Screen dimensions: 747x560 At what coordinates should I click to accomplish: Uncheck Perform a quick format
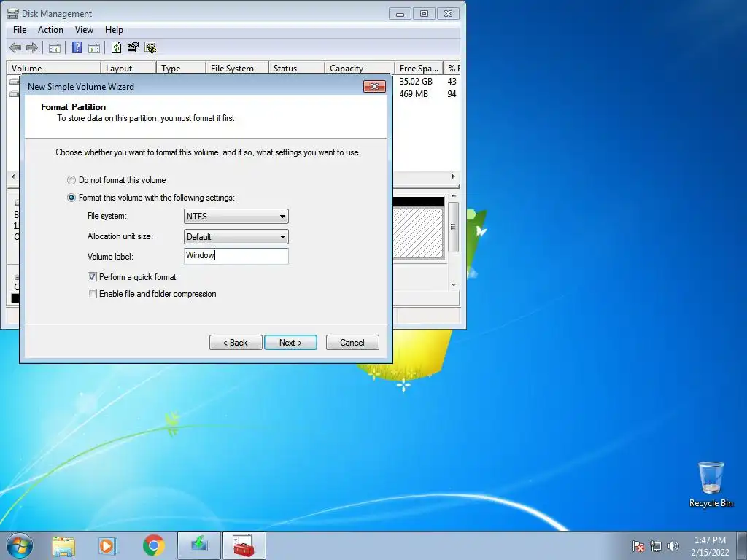pyautogui.click(x=93, y=276)
